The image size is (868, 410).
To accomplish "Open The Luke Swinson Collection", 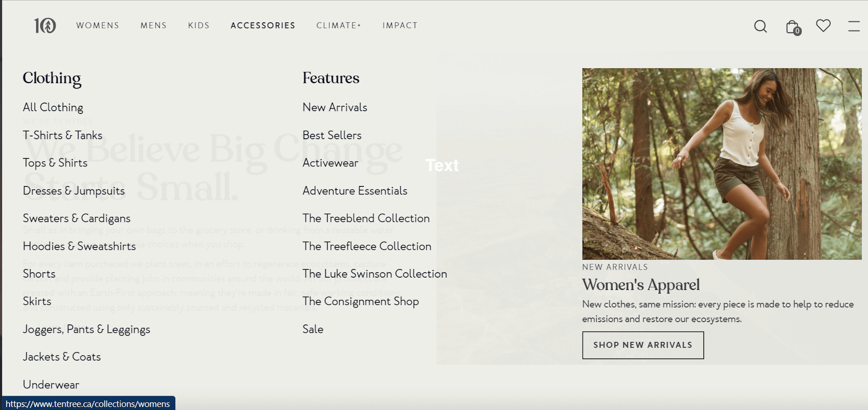I will tap(374, 274).
